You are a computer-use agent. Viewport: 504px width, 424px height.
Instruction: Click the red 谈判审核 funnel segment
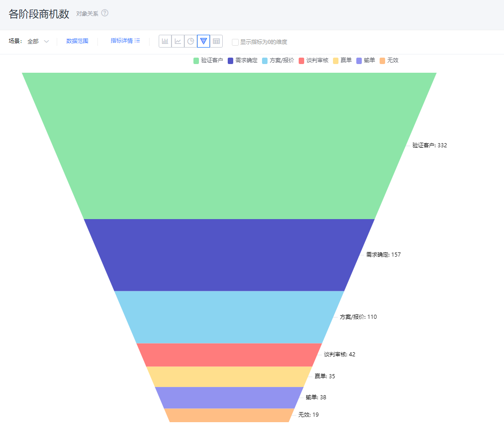click(229, 355)
